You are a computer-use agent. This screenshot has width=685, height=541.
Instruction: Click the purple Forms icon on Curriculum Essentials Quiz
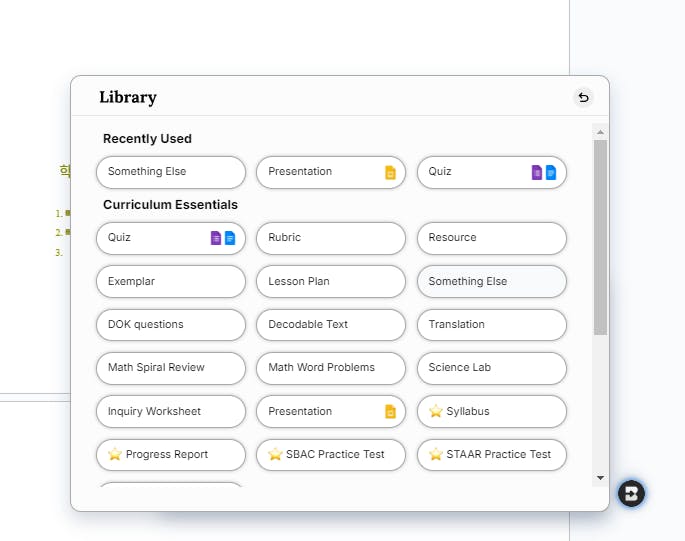(x=216, y=238)
